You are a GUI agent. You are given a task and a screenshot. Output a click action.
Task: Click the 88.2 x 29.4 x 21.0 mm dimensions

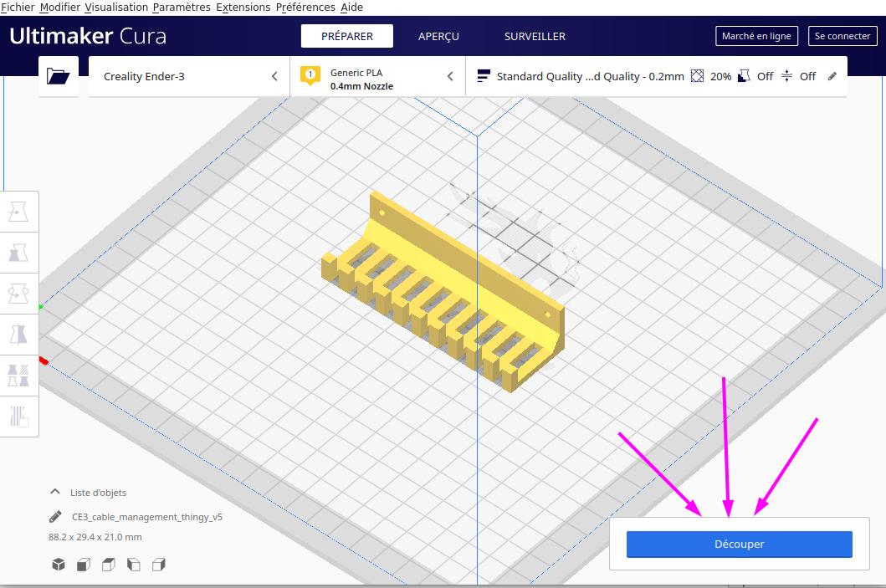(95, 537)
